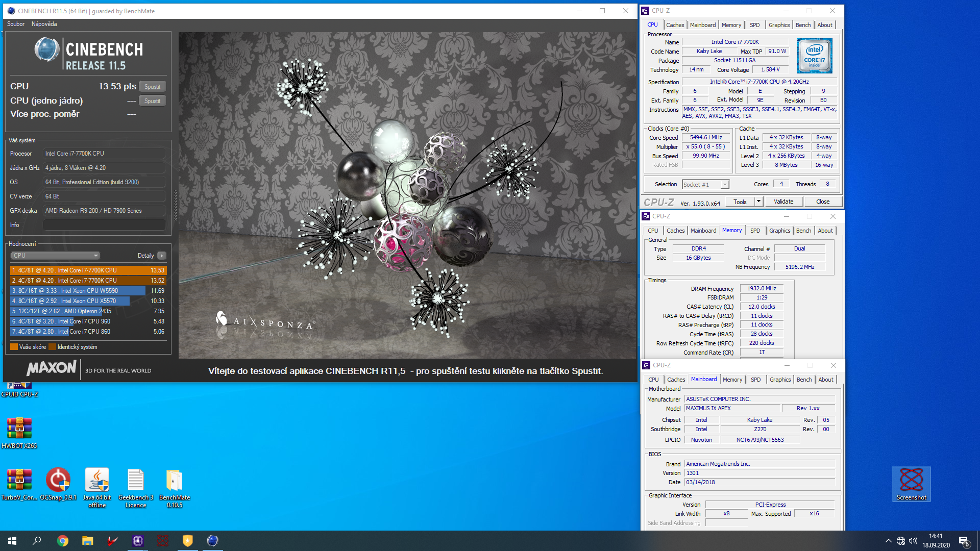Switch to CPU tab in bottom CPU-Z
The image size is (980, 551).
653,380
